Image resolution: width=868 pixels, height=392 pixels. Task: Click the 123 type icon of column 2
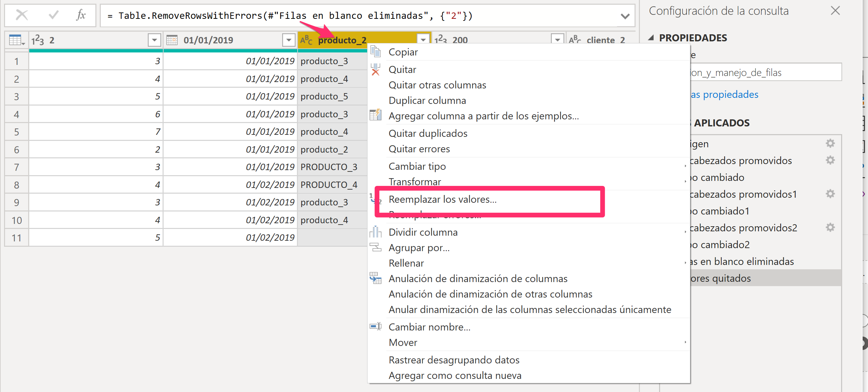click(37, 40)
